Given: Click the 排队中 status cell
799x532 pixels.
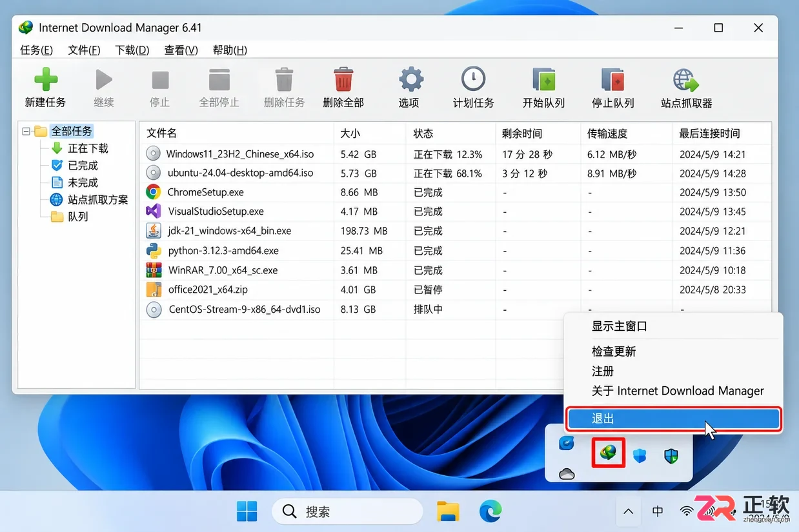Looking at the screenshot, I should tap(428, 310).
